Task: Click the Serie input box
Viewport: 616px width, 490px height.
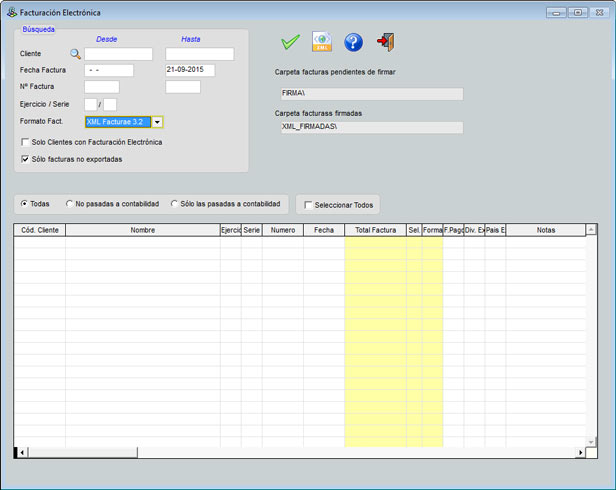Action: (110, 105)
